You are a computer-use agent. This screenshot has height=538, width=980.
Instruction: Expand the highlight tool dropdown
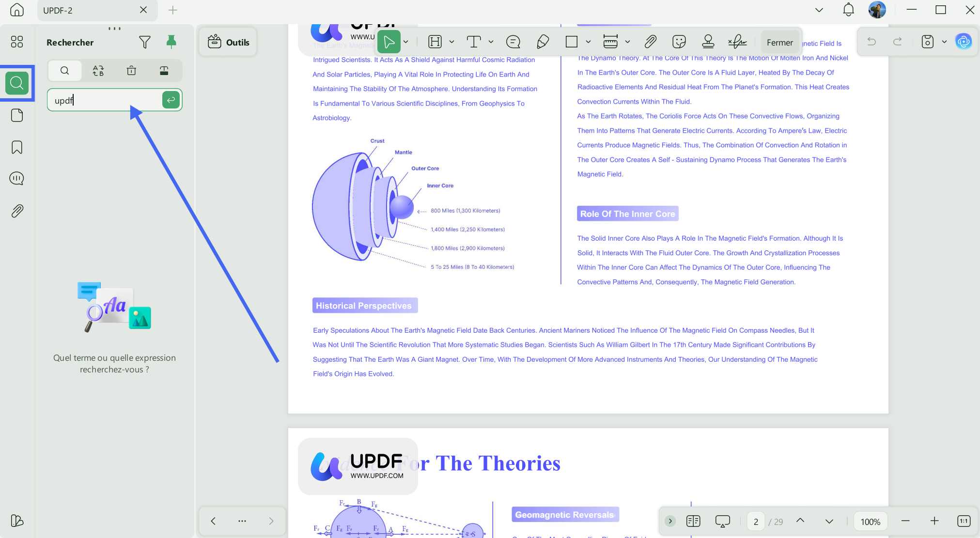pyautogui.click(x=451, y=42)
